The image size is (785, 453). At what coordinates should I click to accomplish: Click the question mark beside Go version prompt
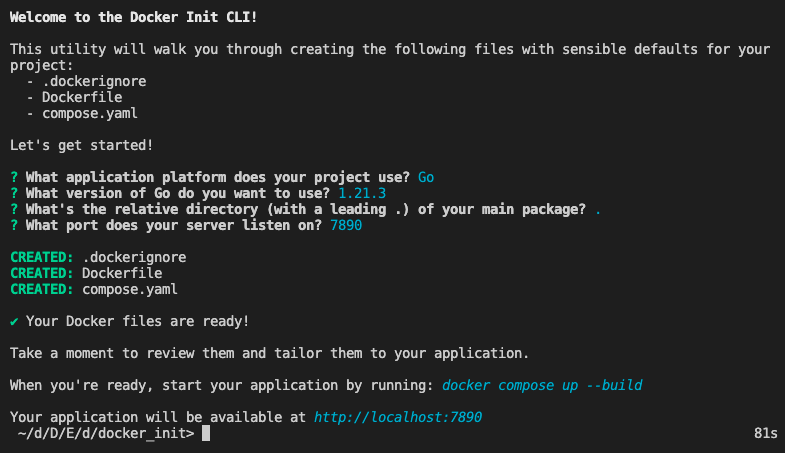[x=14, y=193]
